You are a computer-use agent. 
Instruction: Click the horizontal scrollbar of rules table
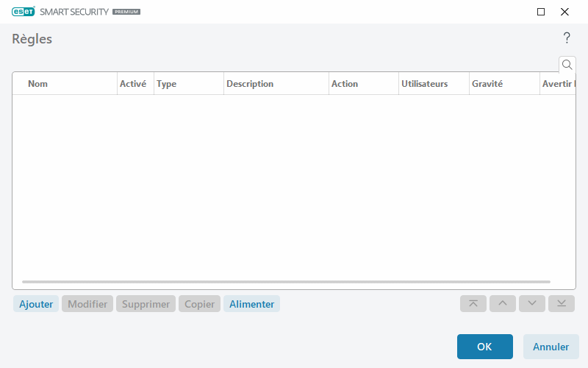coord(286,282)
